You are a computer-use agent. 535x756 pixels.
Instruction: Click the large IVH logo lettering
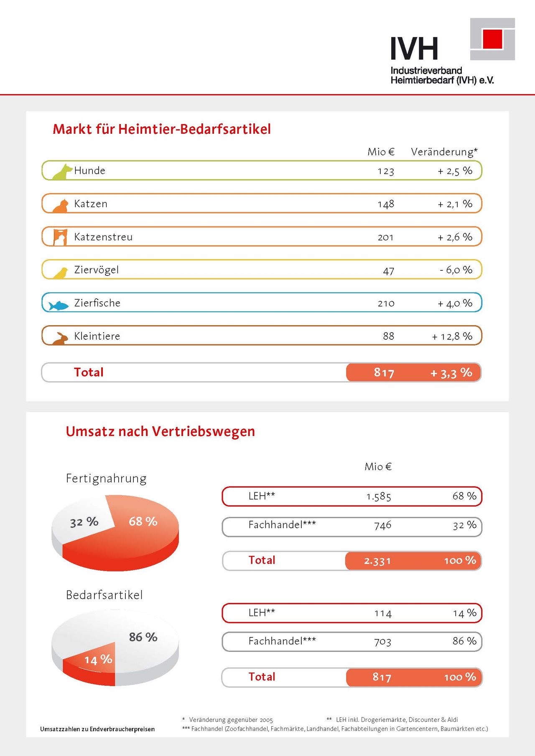[x=414, y=48]
